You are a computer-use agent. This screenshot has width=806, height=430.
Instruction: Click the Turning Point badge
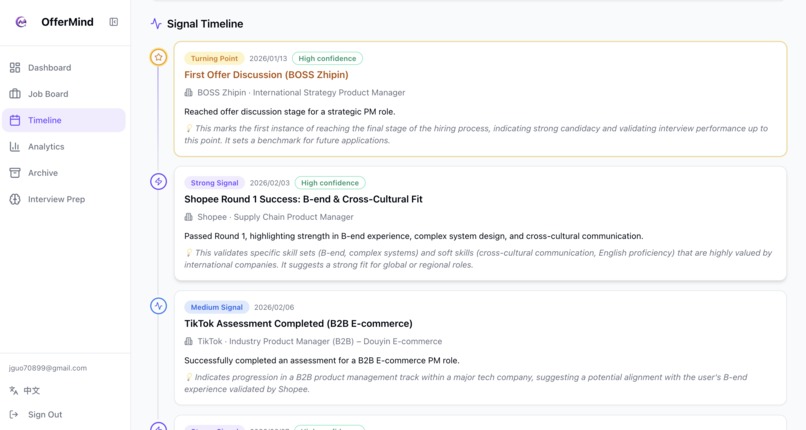(x=214, y=59)
